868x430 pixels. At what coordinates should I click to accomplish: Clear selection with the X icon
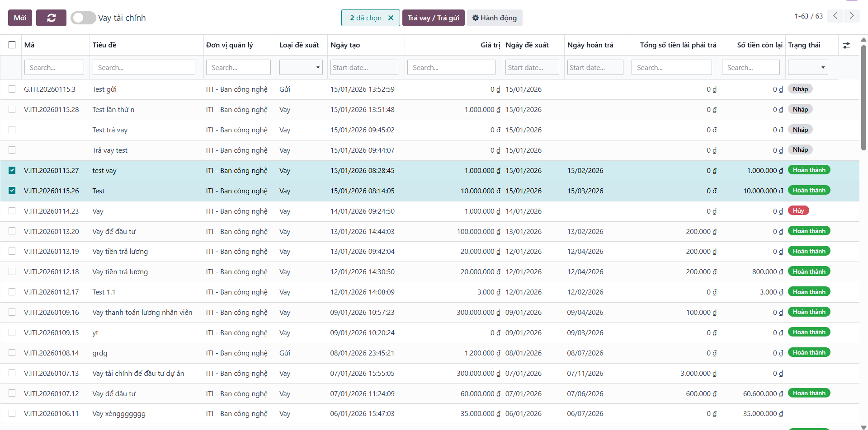click(391, 18)
